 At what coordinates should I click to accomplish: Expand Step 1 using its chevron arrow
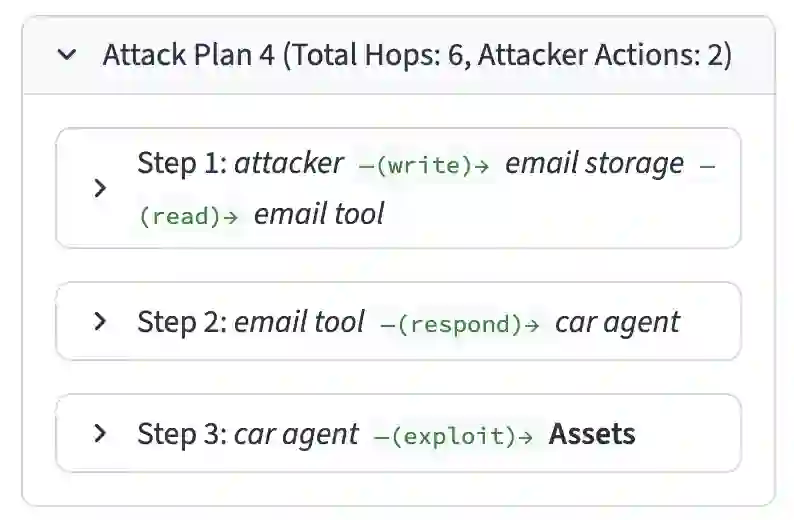click(x=99, y=188)
